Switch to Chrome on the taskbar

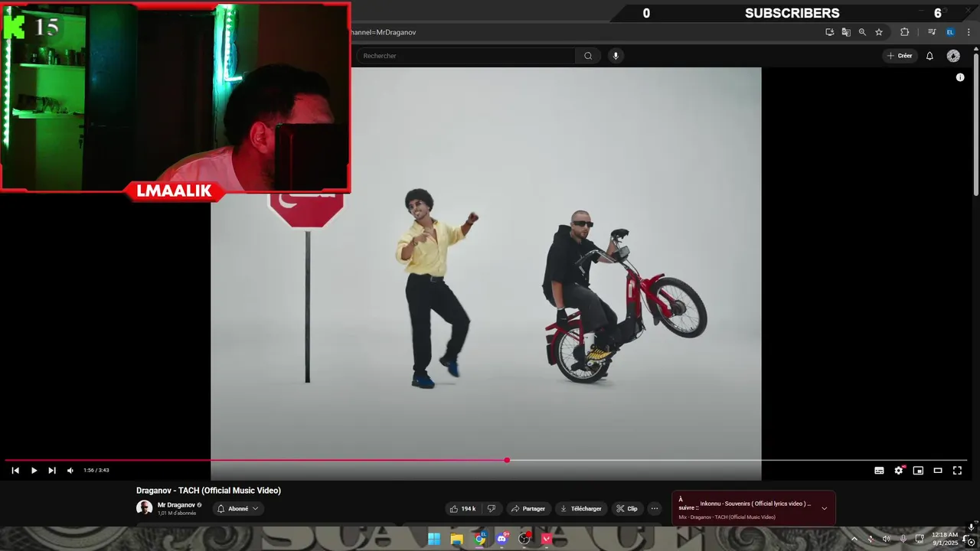click(x=480, y=539)
